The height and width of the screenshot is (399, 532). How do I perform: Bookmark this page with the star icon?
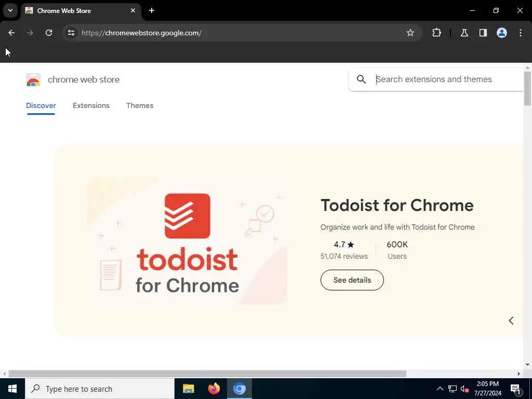[x=410, y=33]
